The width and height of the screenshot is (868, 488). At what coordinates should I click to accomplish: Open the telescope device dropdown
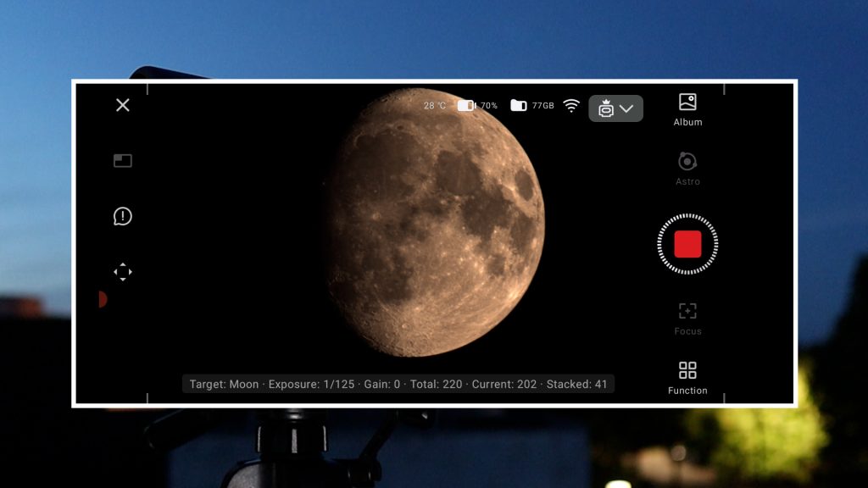pos(615,108)
